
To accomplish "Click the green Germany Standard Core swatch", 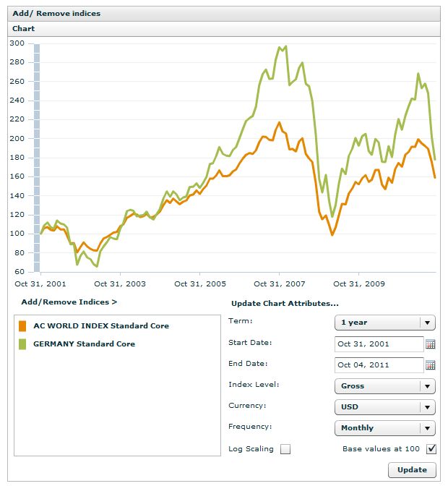I will [x=23, y=344].
